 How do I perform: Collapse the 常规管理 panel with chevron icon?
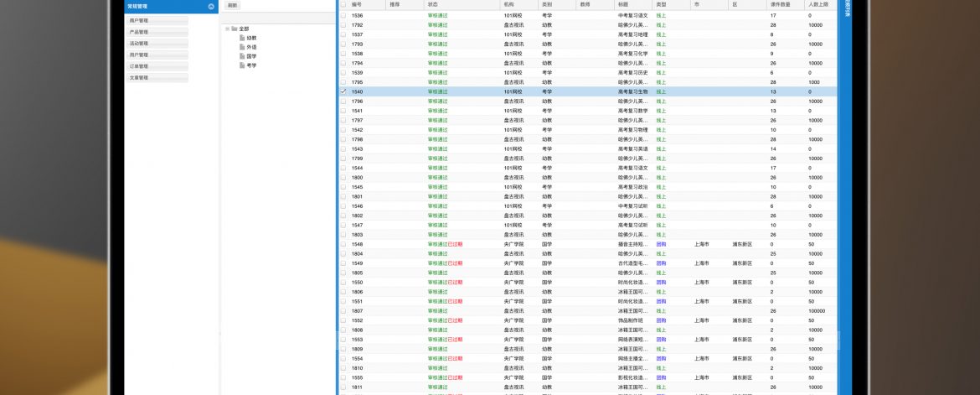coord(211,6)
